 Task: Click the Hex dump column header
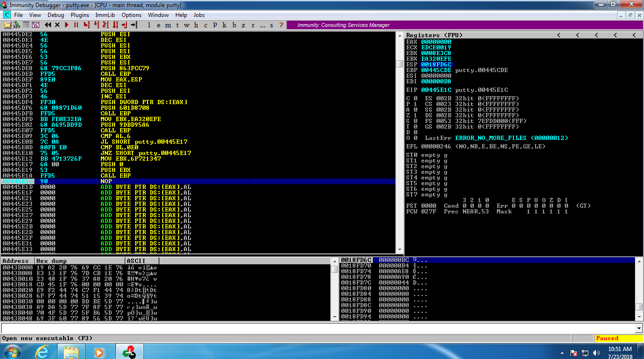[80, 261]
